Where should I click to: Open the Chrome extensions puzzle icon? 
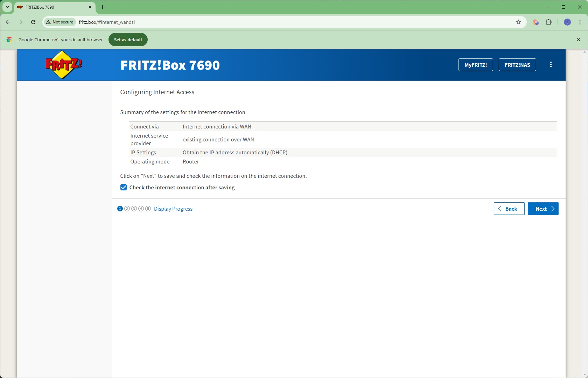(549, 22)
